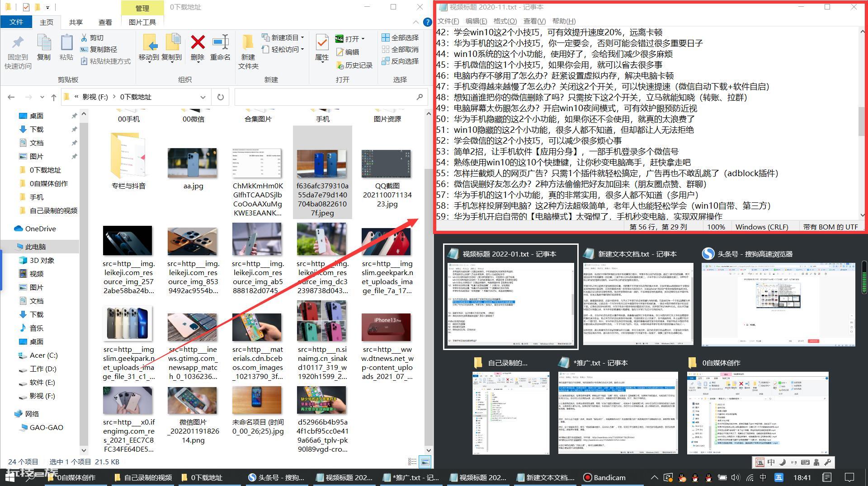
Task: Click the Rename (重命名) icon
Action: [x=221, y=42]
